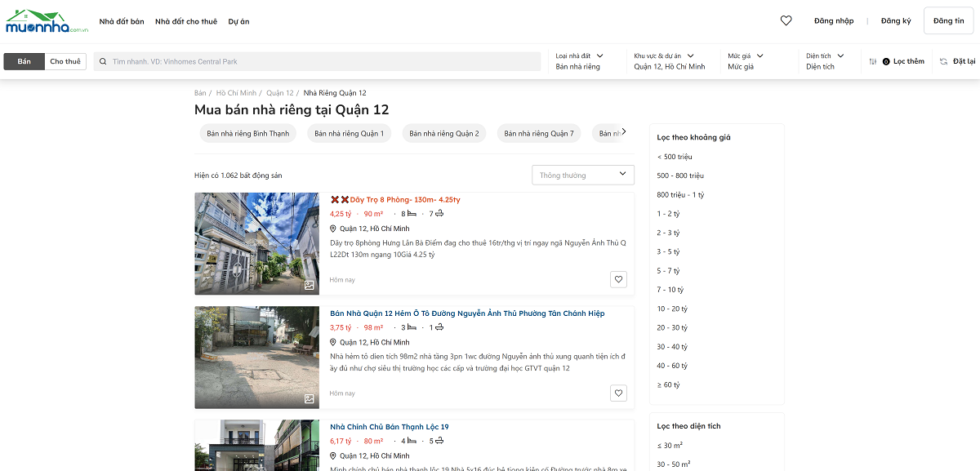The height and width of the screenshot is (471, 980).
Task: Click the Đặt lại reset icon
Action: 943,61
